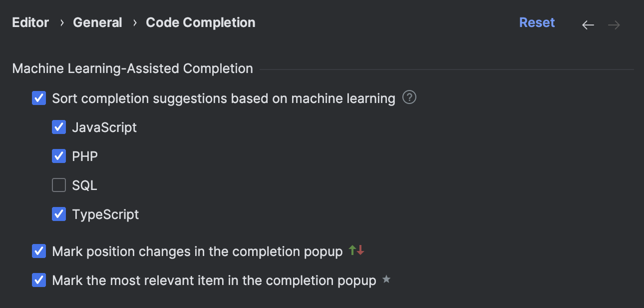The height and width of the screenshot is (308, 644).
Task: Go back with the left arrow icon
Action: pos(588,25)
